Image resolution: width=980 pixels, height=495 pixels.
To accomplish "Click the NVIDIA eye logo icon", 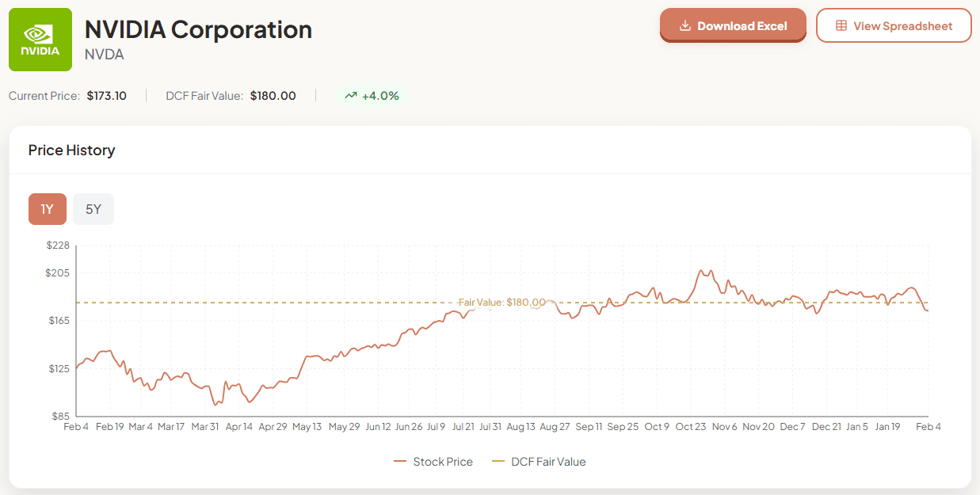I will (40, 36).
